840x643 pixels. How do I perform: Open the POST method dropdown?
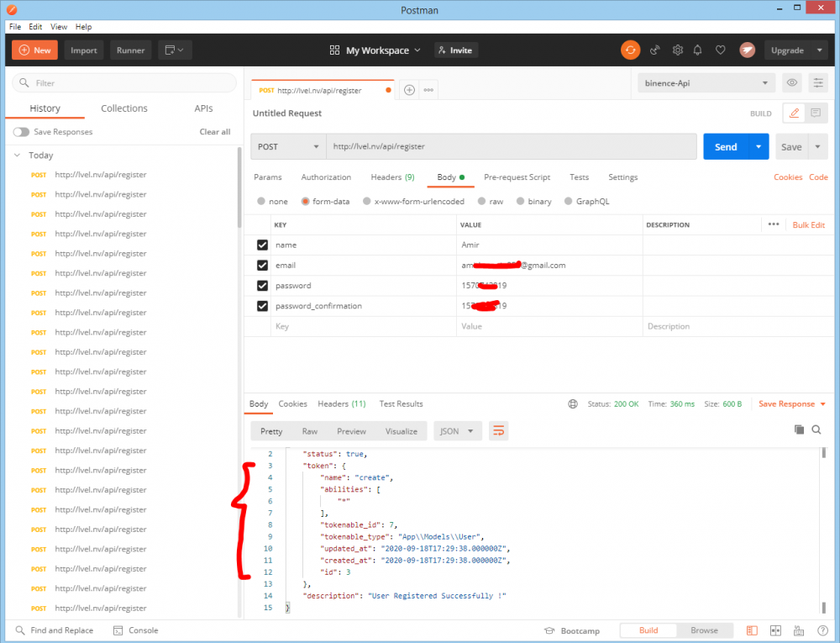[288, 146]
